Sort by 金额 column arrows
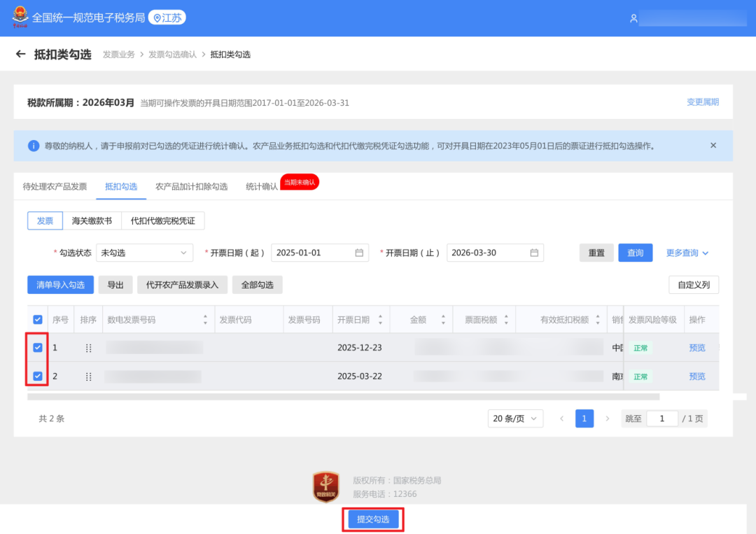Screen dimensions: 756x534 tap(443, 320)
